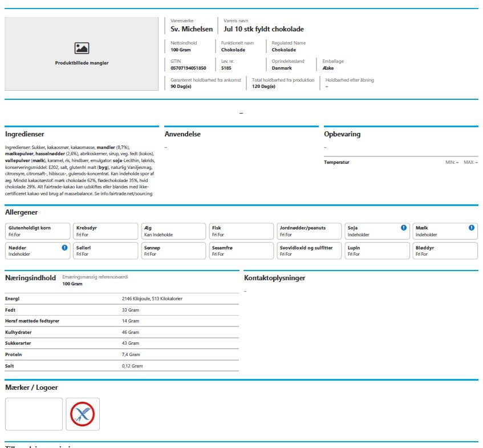The image size is (483, 448).
Task: Select the Glutenholdigt korn allergen card
Action: click(38, 231)
